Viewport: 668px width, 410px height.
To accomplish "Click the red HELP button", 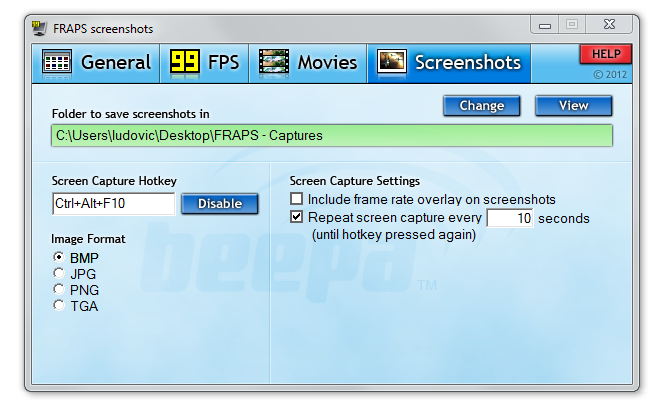I will 606,54.
